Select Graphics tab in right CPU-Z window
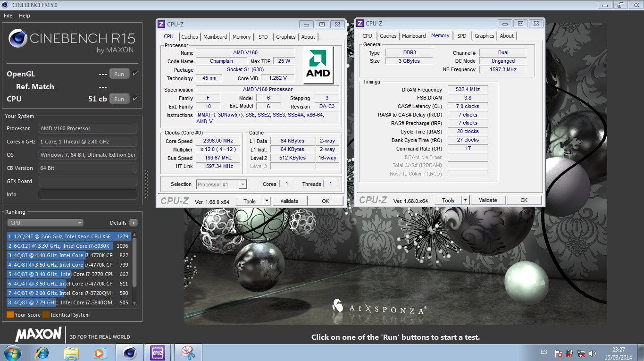Image resolution: width=644 pixels, height=361 pixels. pyautogui.click(x=485, y=36)
